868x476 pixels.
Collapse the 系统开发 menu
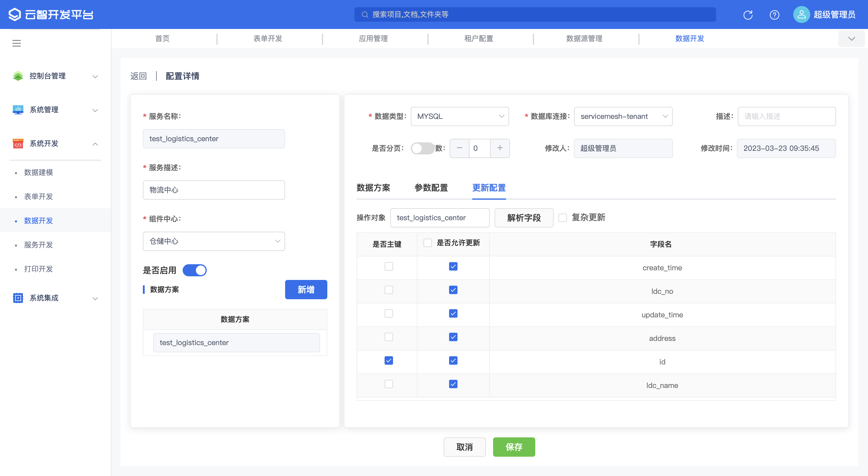point(95,144)
